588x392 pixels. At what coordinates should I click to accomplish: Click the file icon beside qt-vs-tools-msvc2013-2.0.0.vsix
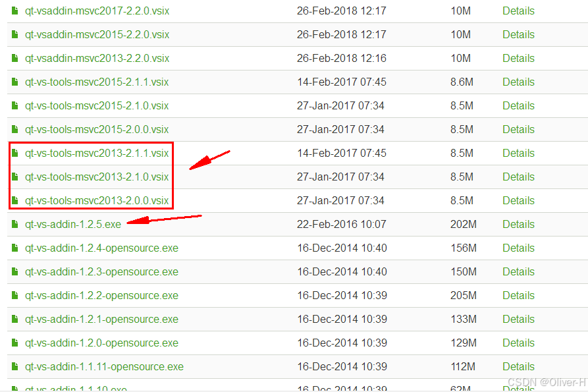(14, 200)
